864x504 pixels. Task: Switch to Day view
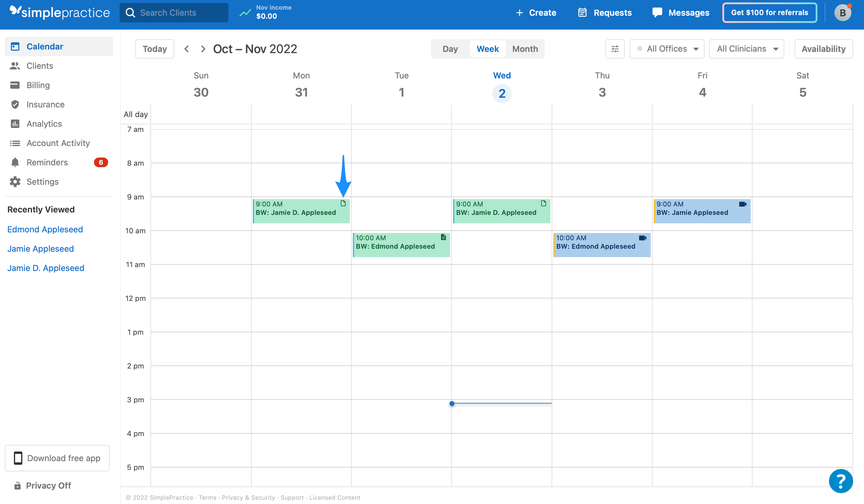450,49
